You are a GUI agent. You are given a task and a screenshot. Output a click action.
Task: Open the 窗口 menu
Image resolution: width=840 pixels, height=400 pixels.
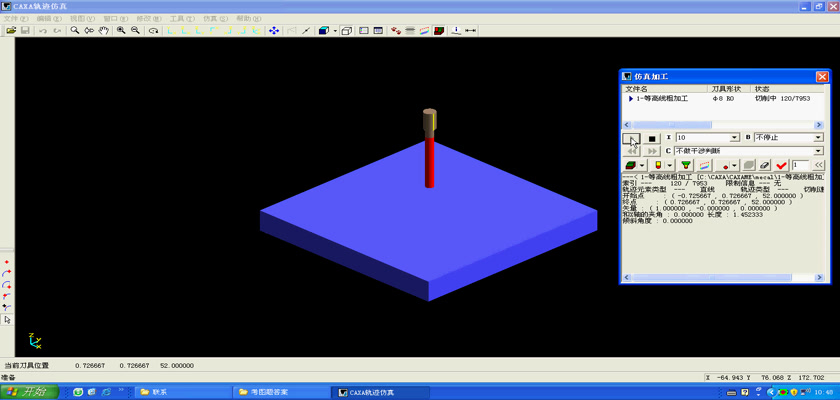tap(115, 18)
